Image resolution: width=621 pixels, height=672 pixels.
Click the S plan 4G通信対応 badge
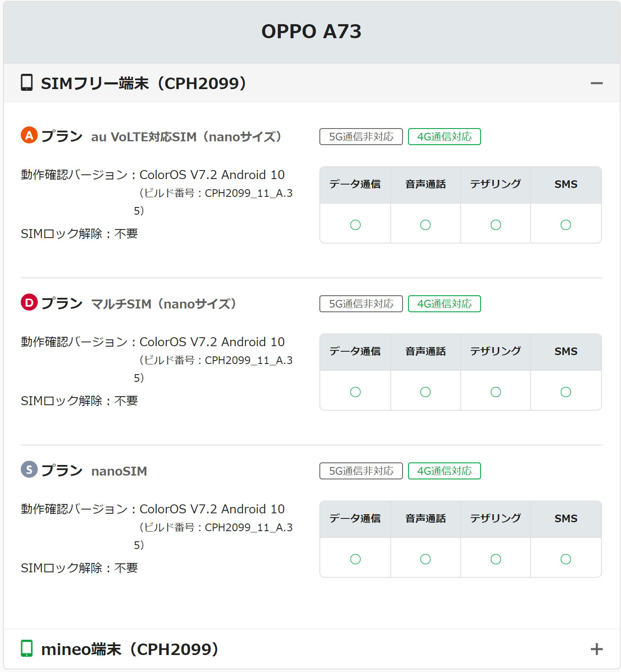click(x=444, y=471)
